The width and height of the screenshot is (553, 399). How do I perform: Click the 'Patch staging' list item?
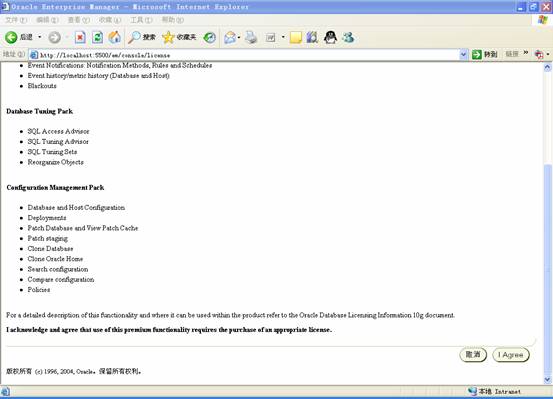point(48,238)
